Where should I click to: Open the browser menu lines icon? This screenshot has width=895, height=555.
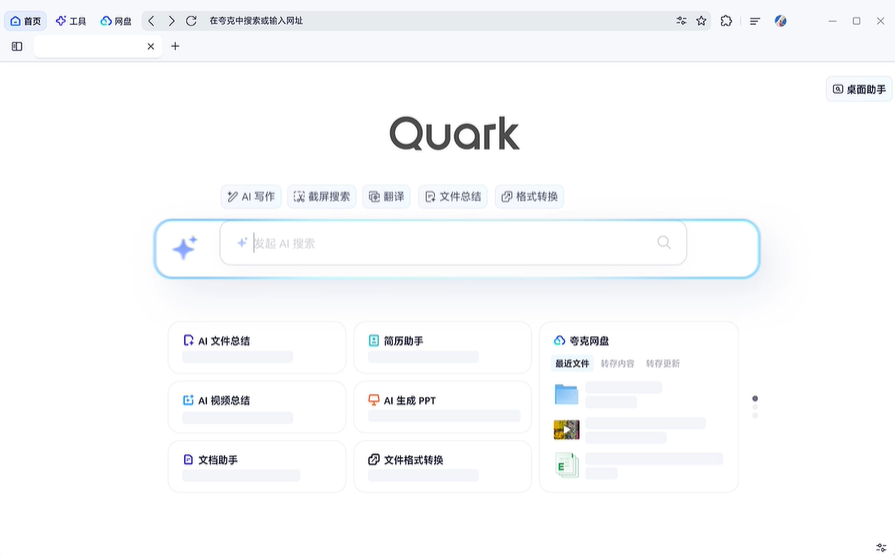755,21
